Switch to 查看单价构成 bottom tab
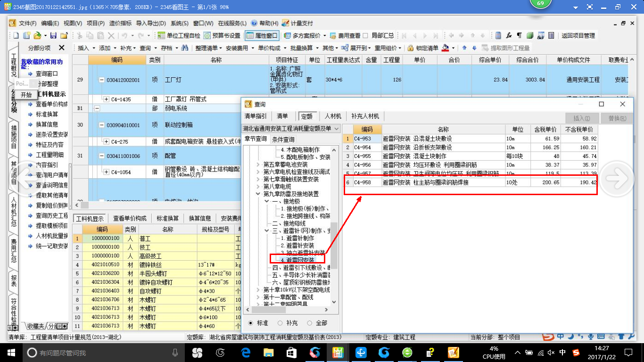 point(130,218)
